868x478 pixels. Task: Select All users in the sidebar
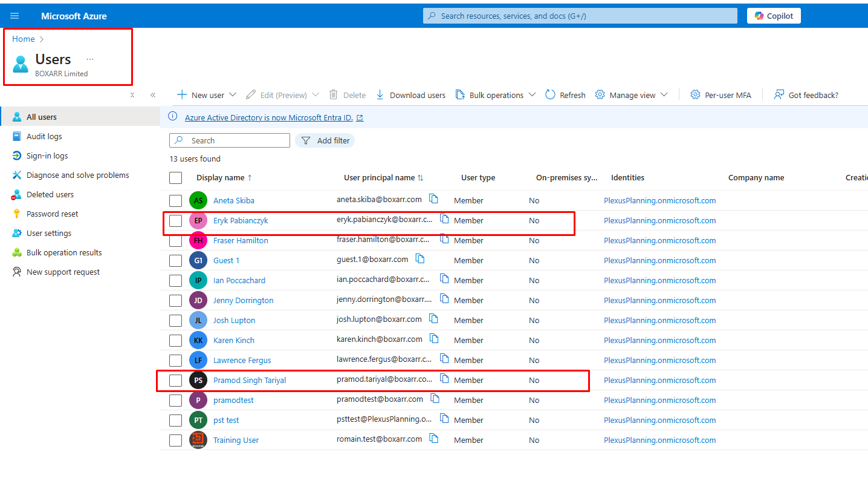click(80, 117)
